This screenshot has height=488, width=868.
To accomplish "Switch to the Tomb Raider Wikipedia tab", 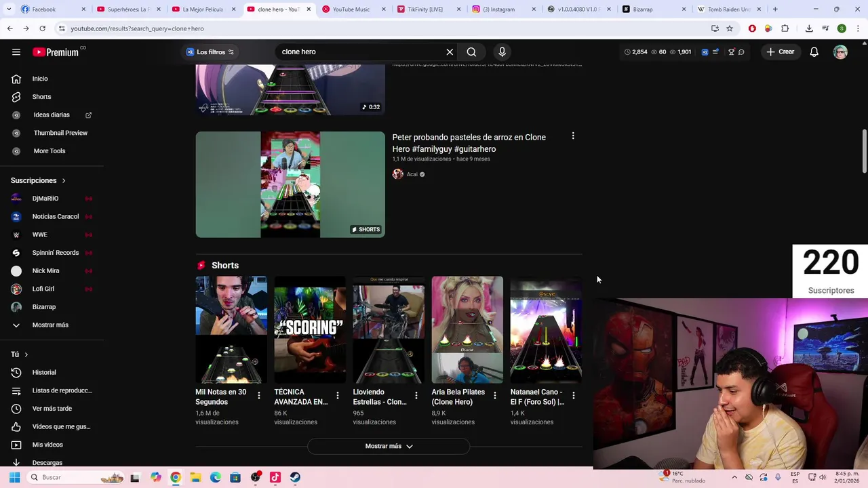I will click(x=730, y=9).
